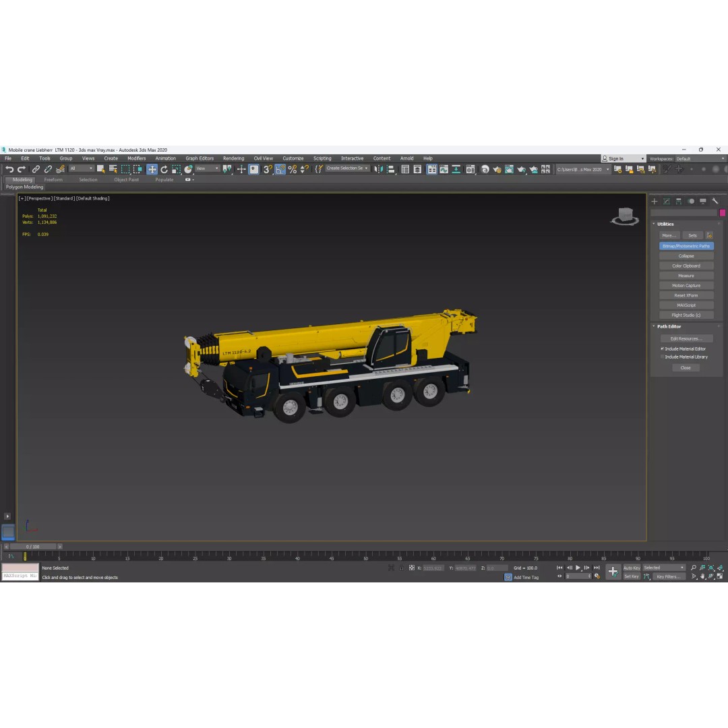Screen dimensions: 728x728
Task: Toggle Window/Crossing selection icon
Action: [x=138, y=169]
